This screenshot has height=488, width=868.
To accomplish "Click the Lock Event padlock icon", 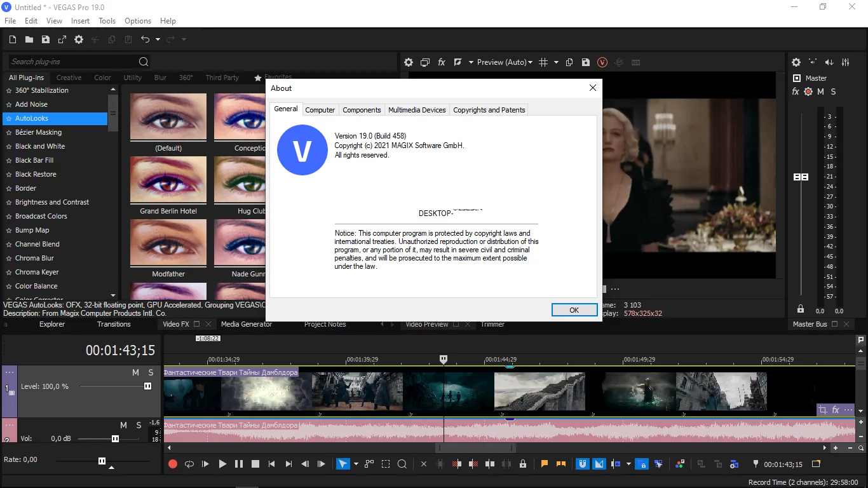I will coord(523,464).
